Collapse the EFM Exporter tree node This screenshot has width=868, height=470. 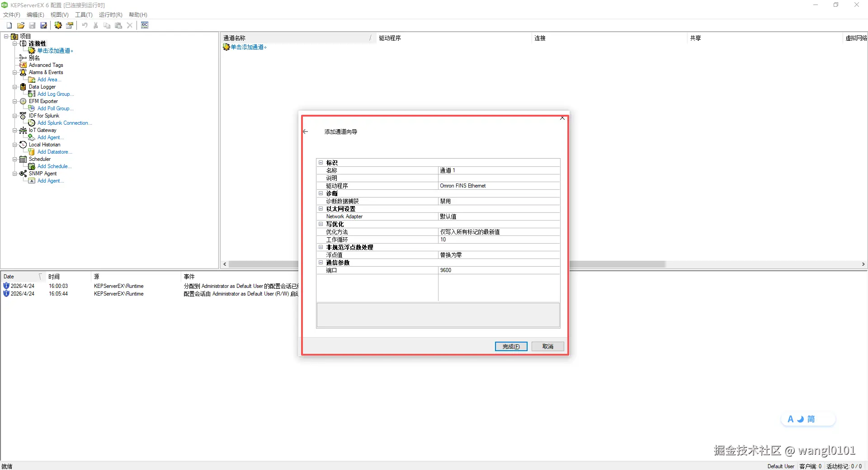[15, 101]
